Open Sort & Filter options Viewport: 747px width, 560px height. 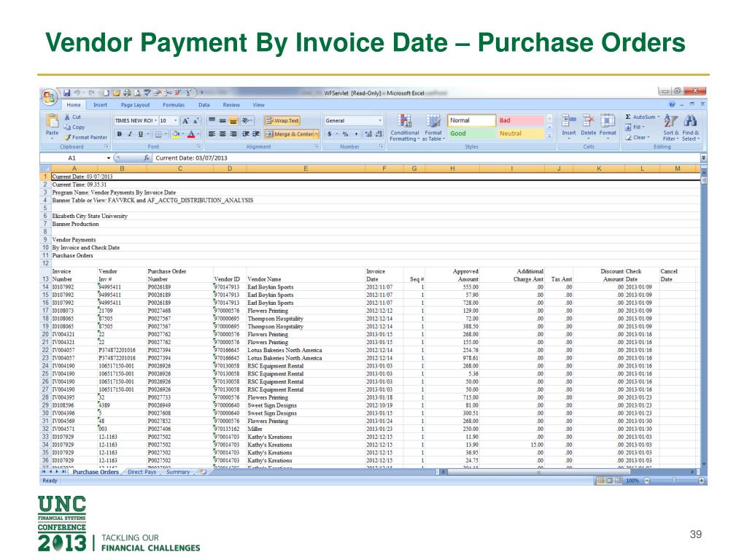pyautogui.click(x=670, y=127)
